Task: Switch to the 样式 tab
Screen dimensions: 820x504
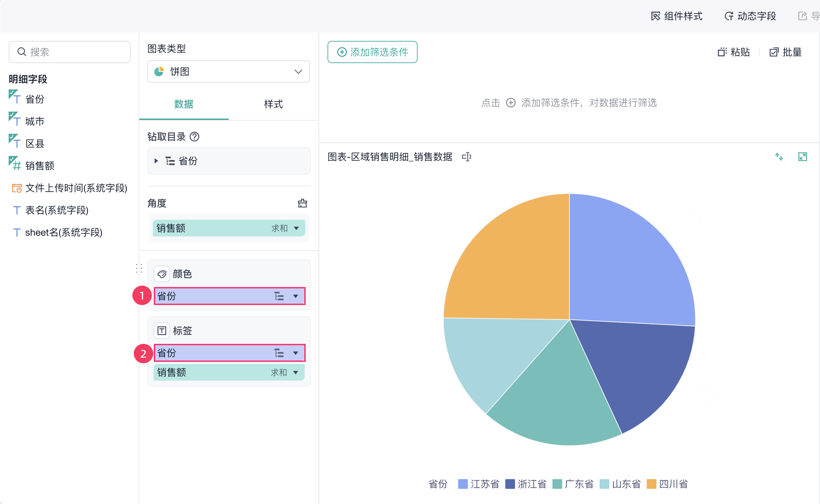Action: (x=273, y=104)
